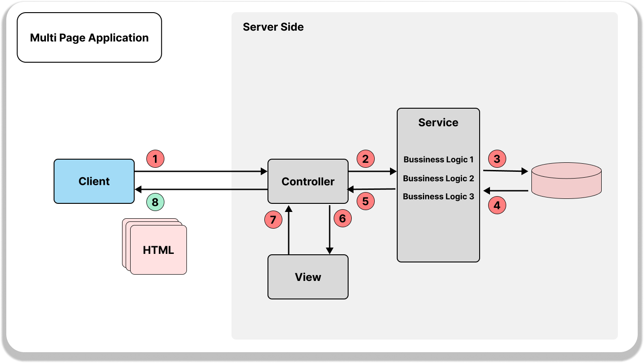Click the Server Side heading text

273,27
